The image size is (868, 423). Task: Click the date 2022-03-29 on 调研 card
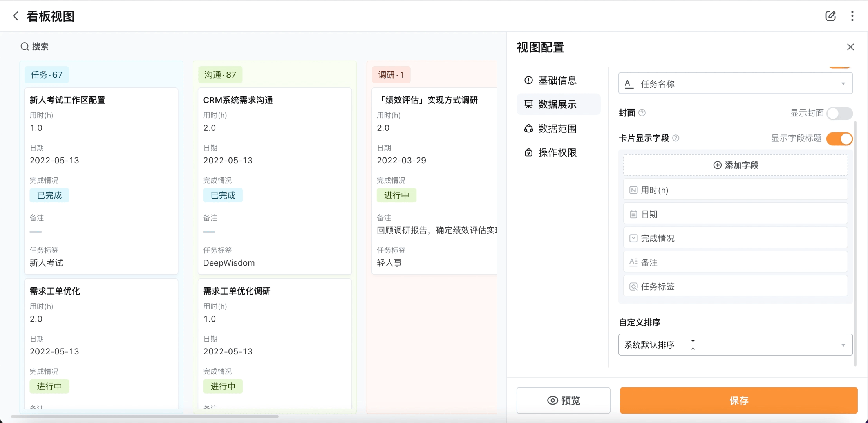[x=401, y=161]
